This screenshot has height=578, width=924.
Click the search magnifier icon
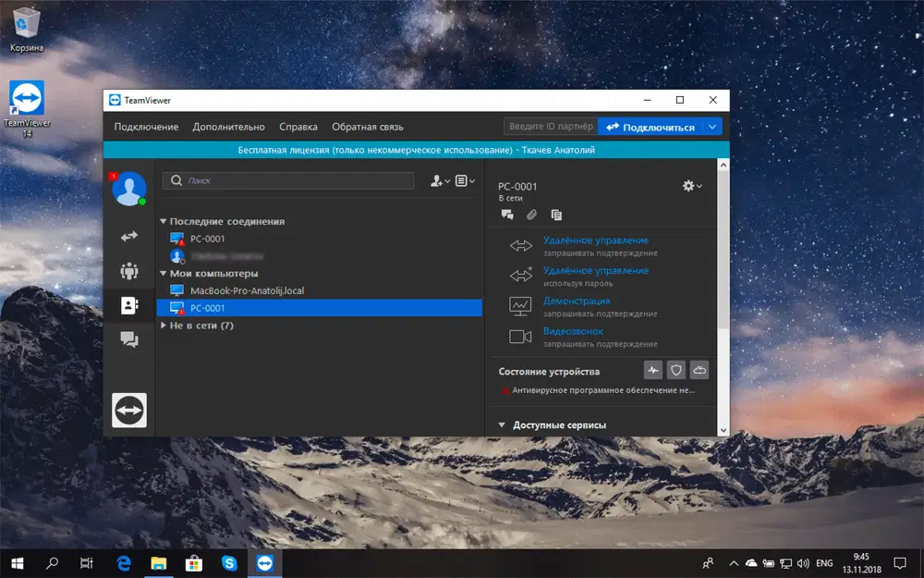[x=176, y=180]
